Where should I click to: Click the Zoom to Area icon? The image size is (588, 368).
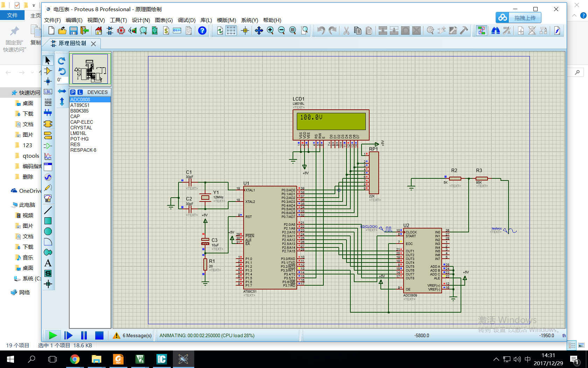tap(304, 31)
